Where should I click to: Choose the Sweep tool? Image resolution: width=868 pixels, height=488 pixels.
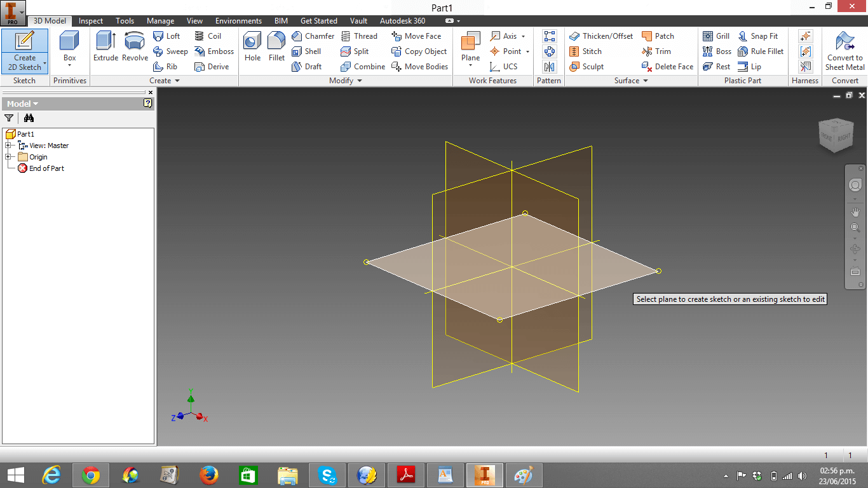170,51
